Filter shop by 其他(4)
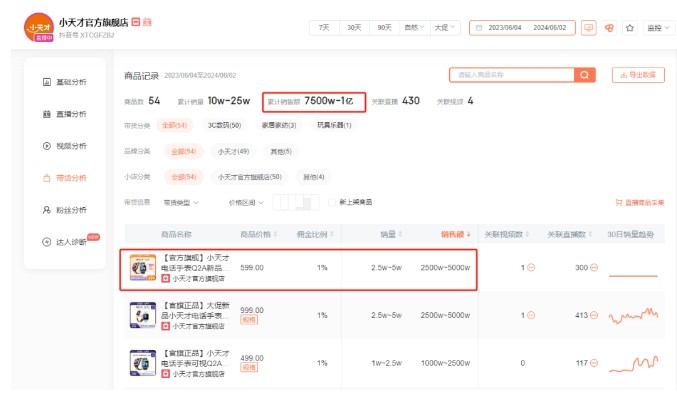Screen dimensions: 677x396 [313, 177]
